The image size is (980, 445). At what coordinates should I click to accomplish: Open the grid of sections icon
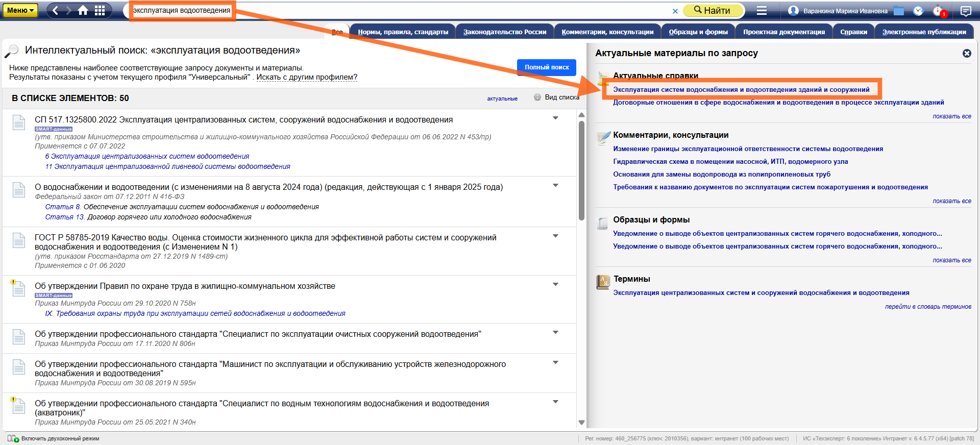(x=100, y=10)
